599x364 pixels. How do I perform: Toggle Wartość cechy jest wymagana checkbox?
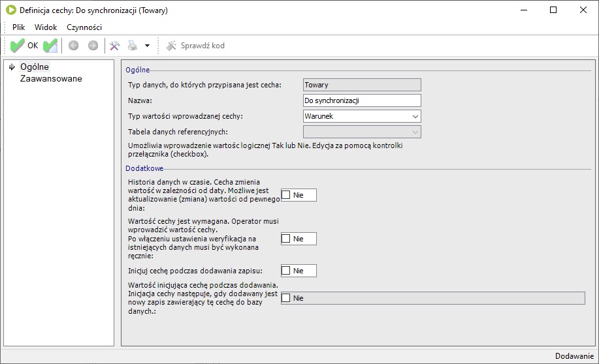point(285,239)
